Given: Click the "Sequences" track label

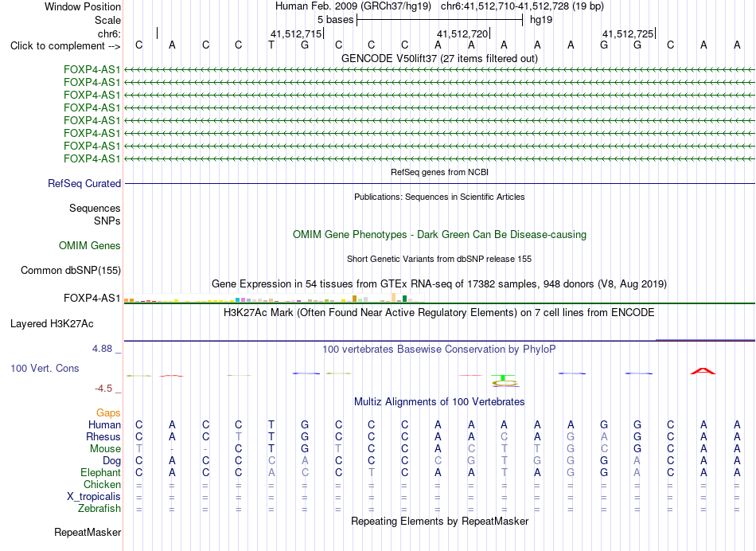Looking at the screenshot, I should click(x=95, y=208).
